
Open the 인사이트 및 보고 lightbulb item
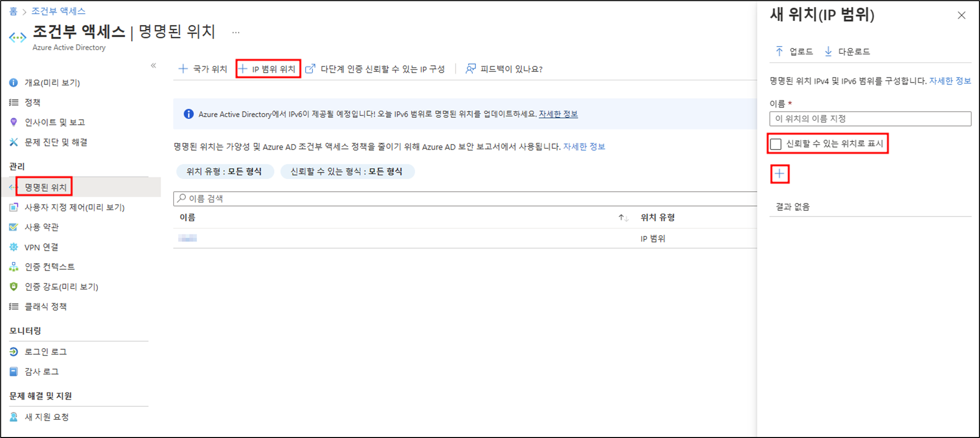coord(14,122)
